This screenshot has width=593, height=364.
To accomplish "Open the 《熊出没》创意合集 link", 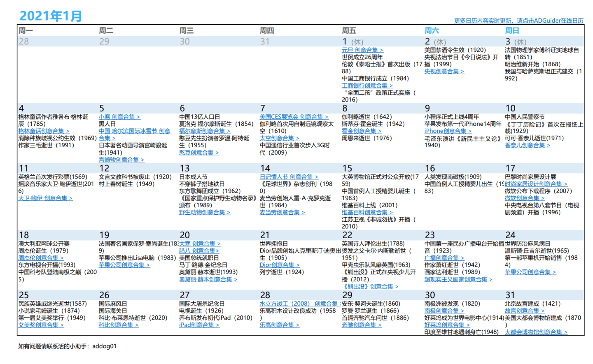I will tap(370, 287).
